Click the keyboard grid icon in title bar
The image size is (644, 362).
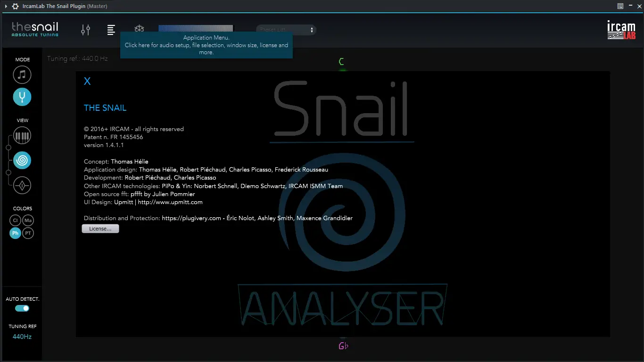click(x=620, y=6)
